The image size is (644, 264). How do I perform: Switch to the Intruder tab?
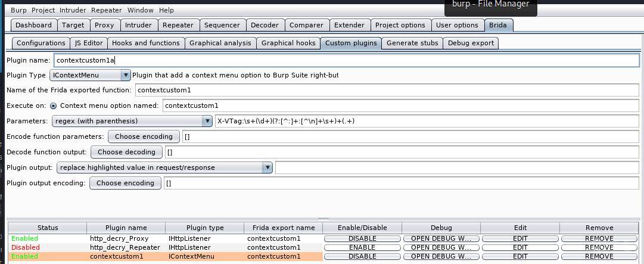pos(138,25)
